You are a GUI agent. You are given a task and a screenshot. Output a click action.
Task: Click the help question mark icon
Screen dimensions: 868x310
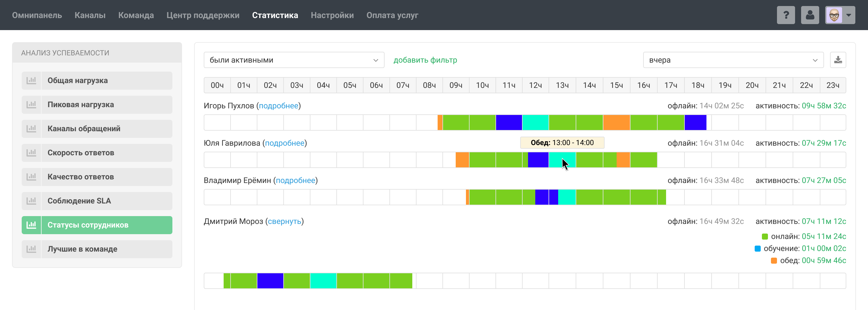785,15
